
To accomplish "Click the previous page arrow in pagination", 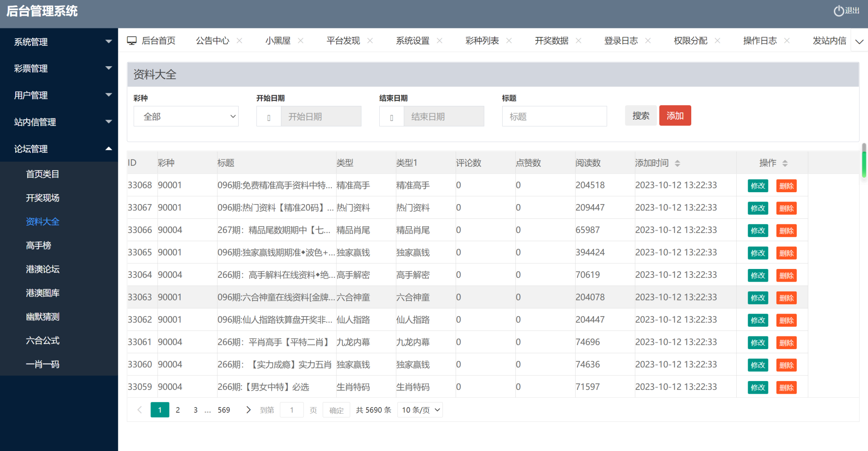I will [139, 410].
